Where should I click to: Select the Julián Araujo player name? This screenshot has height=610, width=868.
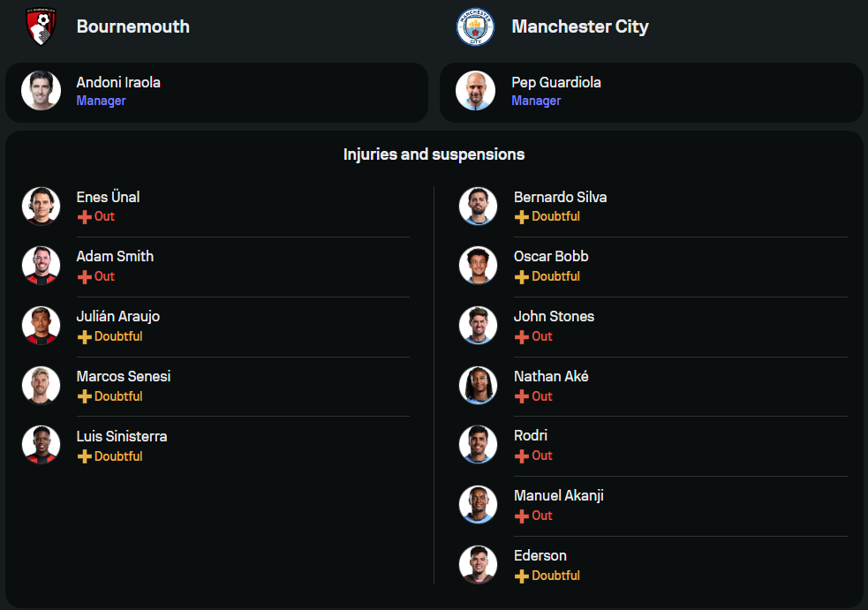118,316
